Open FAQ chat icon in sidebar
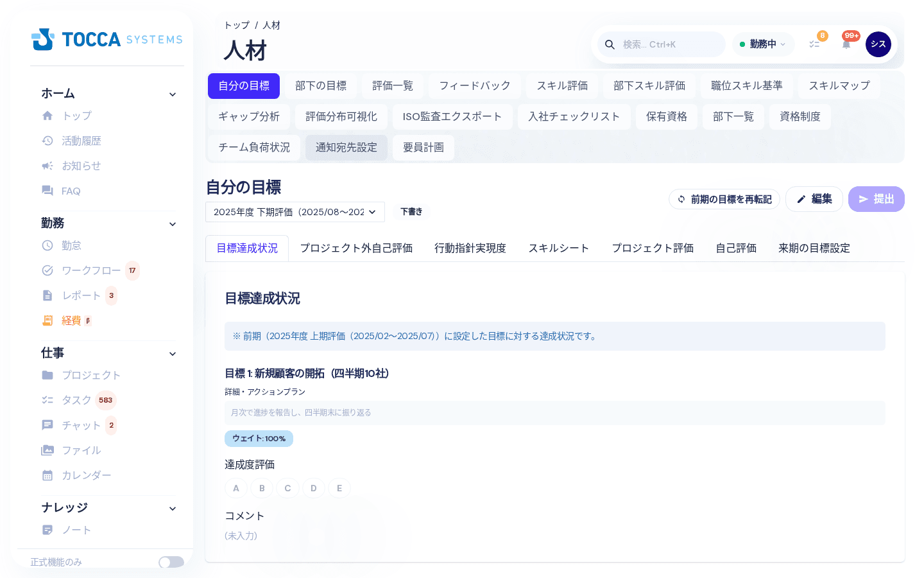The image size is (924, 578). click(47, 191)
